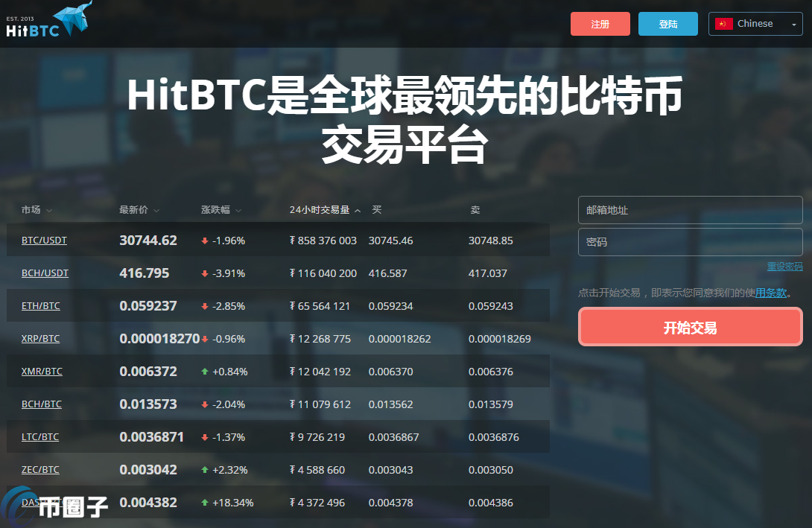This screenshot has height=528, width=812.
Task: Click the Chinese flag icon
Action: pyautogui.click(x=723, y=24)
